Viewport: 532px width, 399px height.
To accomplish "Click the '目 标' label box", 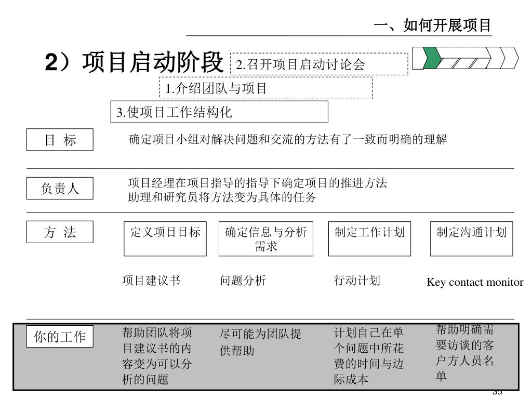I will tap(60, 140).
